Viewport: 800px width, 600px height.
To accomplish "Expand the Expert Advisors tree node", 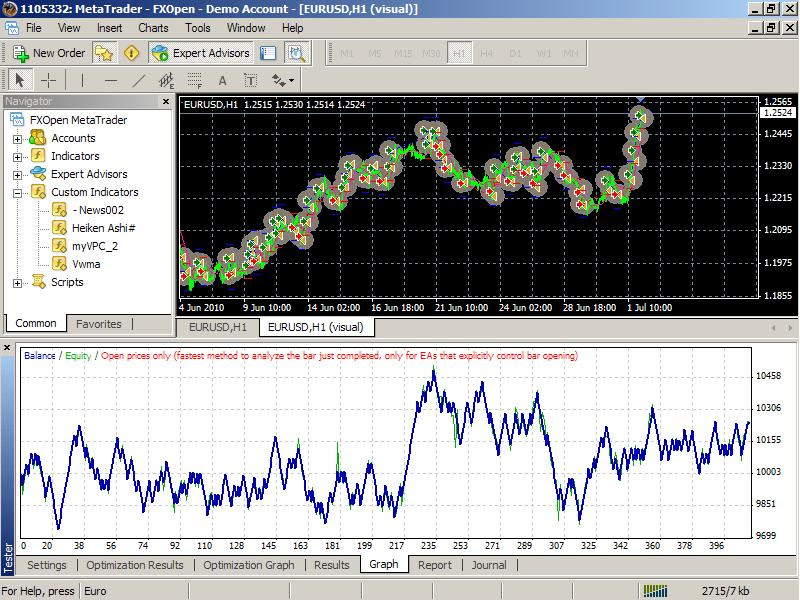I will 17,175.
